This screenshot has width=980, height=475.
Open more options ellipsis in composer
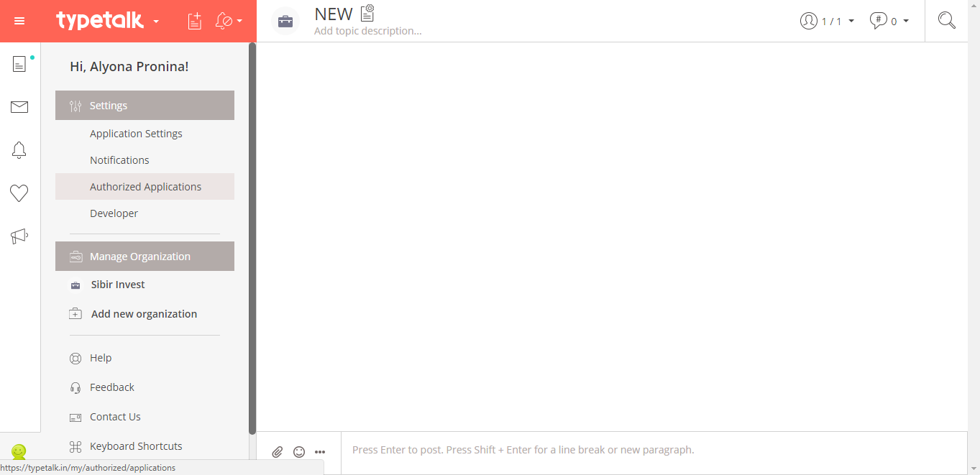coord(320,452)
